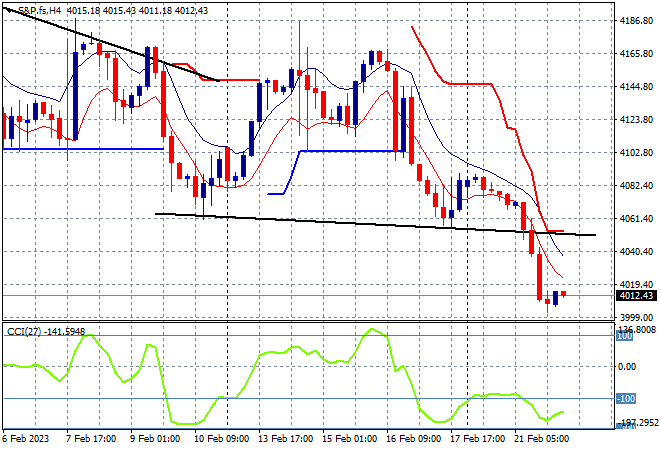Select the 4186.80 price scale label
The height and width of the screenshot is (450, 660).
(636, 20)
